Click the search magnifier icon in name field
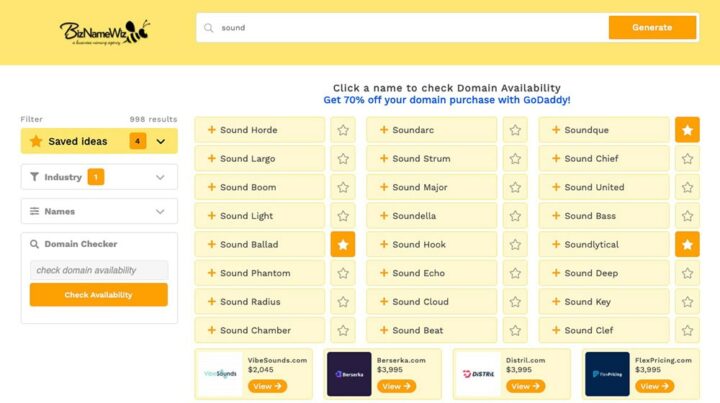 (x=208, y=28)
